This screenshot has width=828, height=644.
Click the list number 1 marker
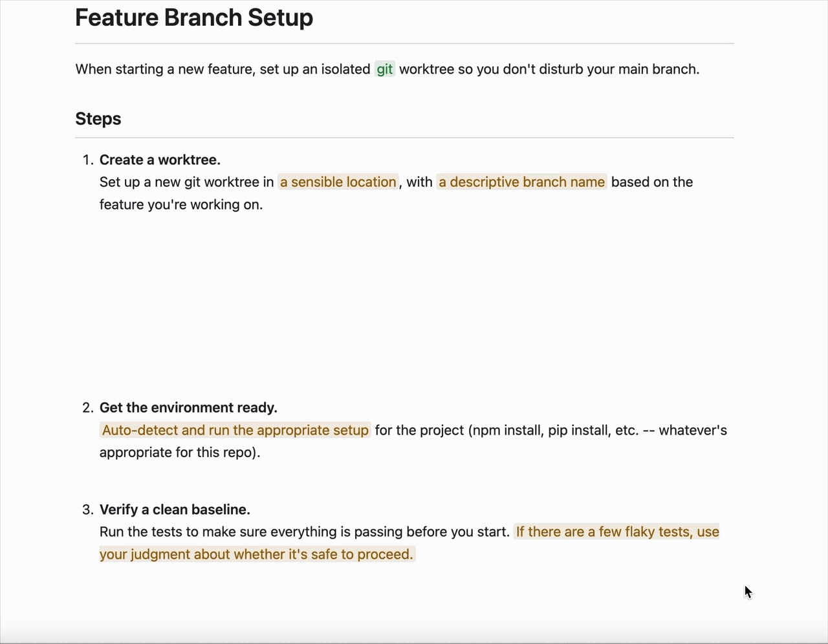88,160
